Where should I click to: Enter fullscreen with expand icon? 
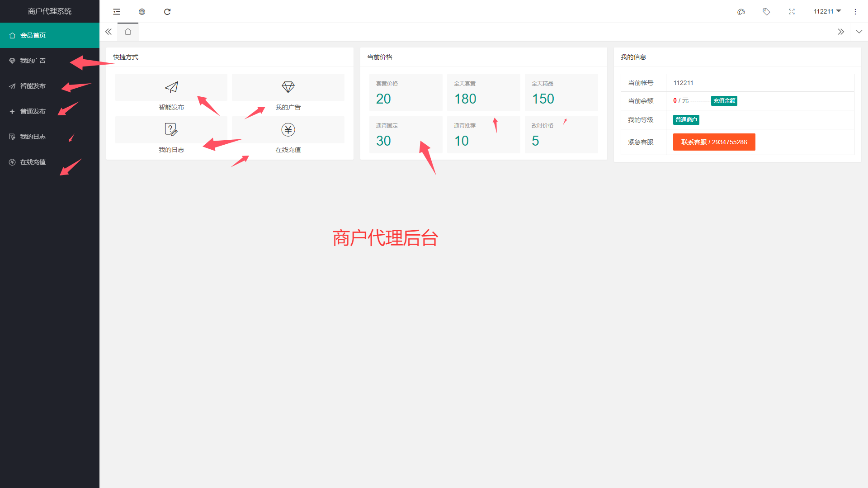coord(792,12)
